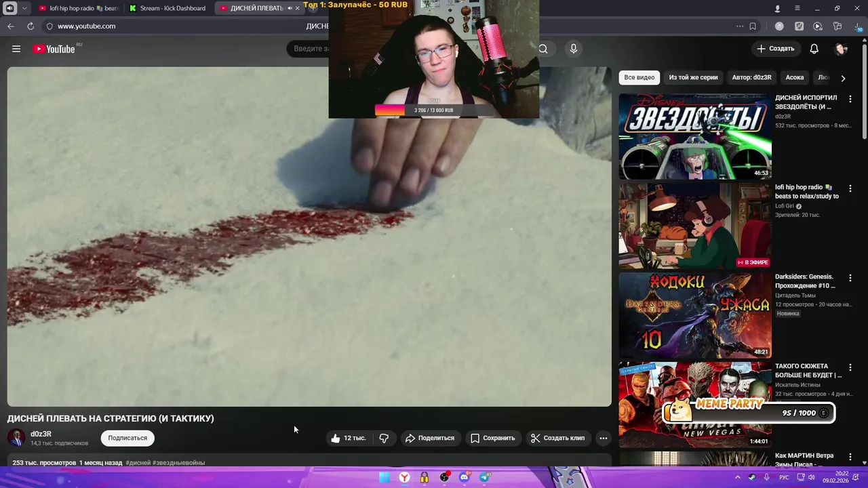Show more chips with right arrow
This screenshot has height=488, width=868.
click(843, 78)
